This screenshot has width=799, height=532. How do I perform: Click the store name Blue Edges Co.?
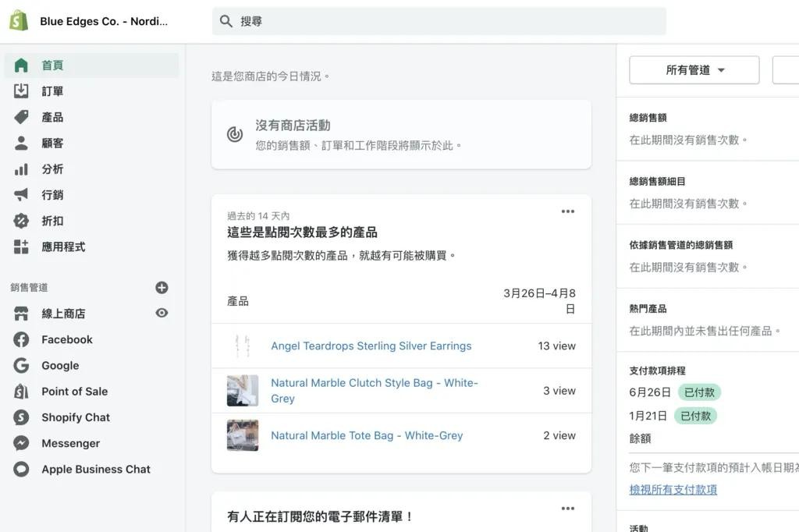click(104, 21)
